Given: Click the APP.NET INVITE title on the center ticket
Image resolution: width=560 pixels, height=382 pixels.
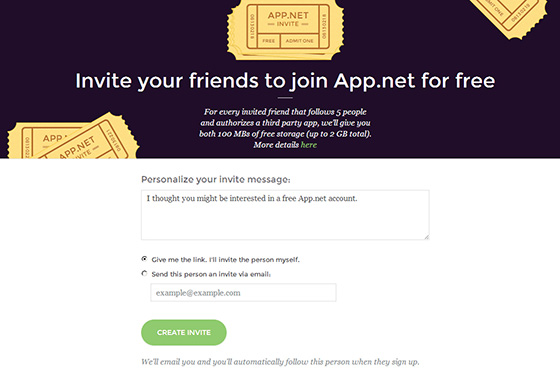Looking at the screenshot, I should tap(288, 19).
